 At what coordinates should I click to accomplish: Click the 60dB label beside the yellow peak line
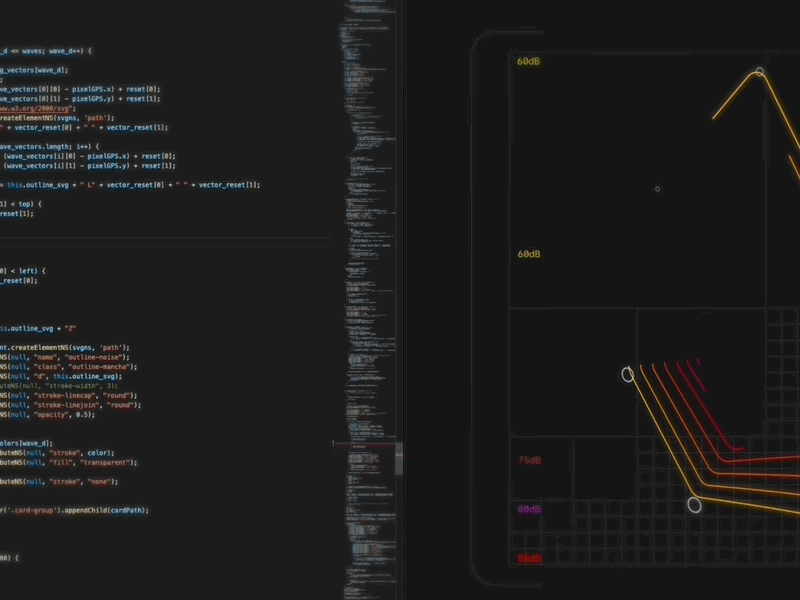[529, 61]
